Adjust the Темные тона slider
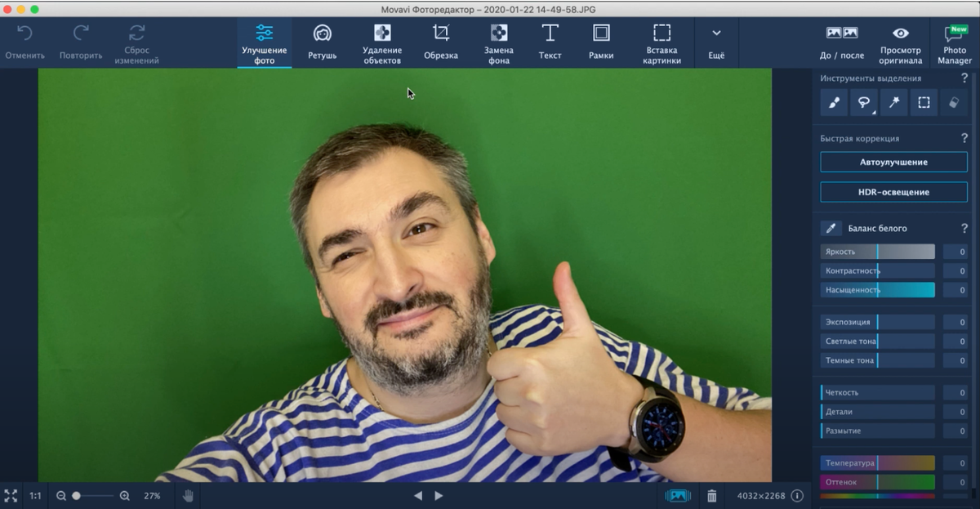This screenshot has width=980, height=509. coord(878,360)
